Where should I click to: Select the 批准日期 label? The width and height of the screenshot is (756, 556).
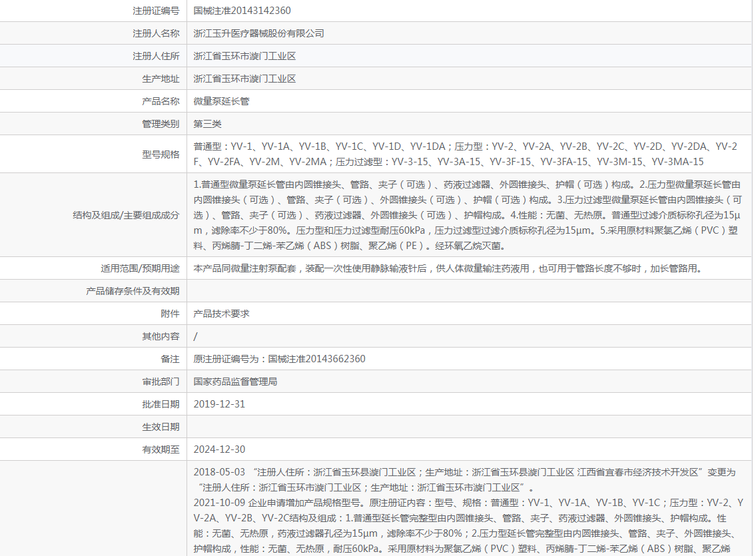coord(161,404)
